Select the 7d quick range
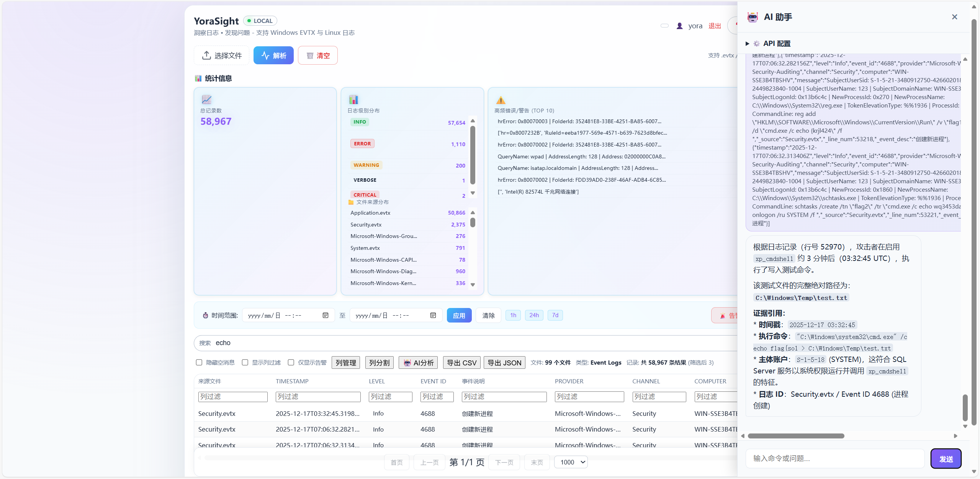 555,315
